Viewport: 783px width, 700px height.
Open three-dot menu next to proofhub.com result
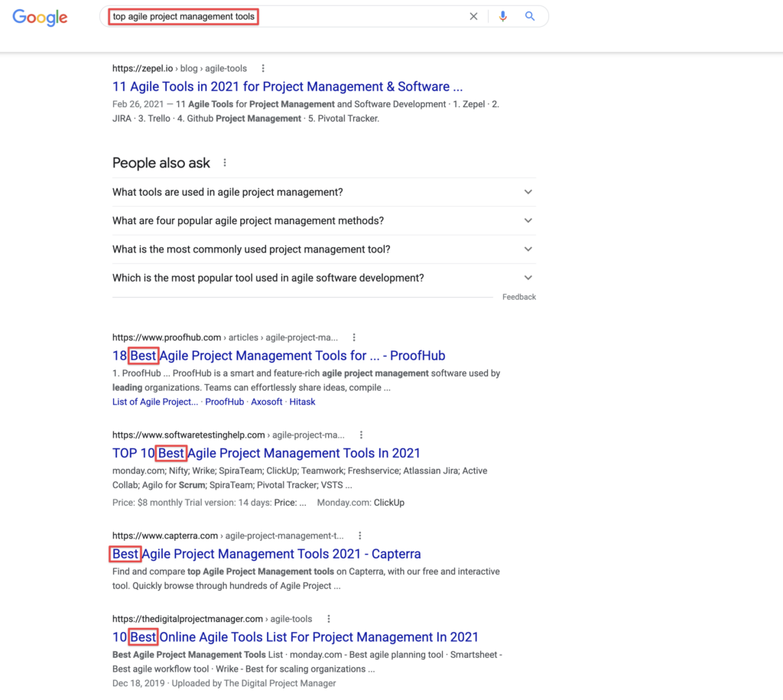(x=354, y=337)
